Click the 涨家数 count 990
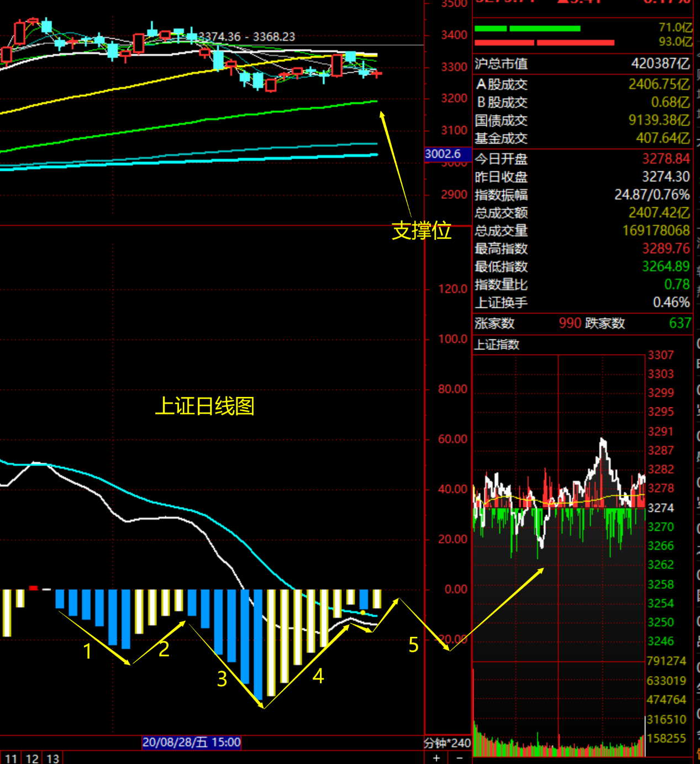 pyautogui.click(x=570, y=323)
